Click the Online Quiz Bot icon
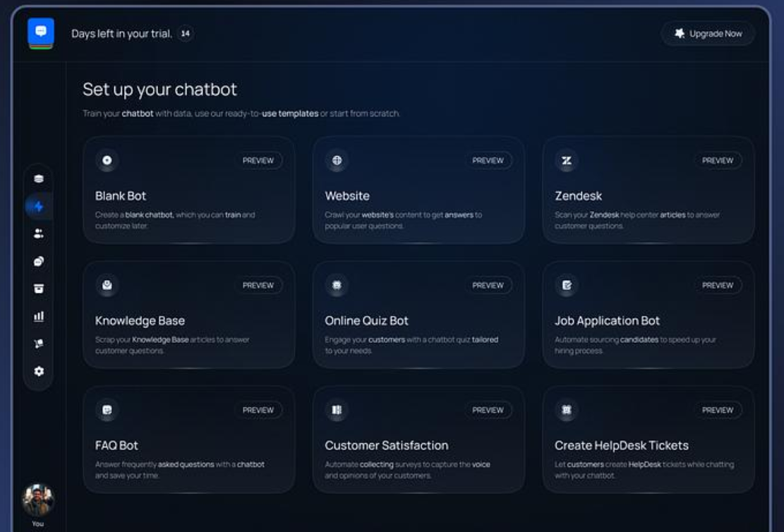The image size is (784, 532). click(337, 285)
